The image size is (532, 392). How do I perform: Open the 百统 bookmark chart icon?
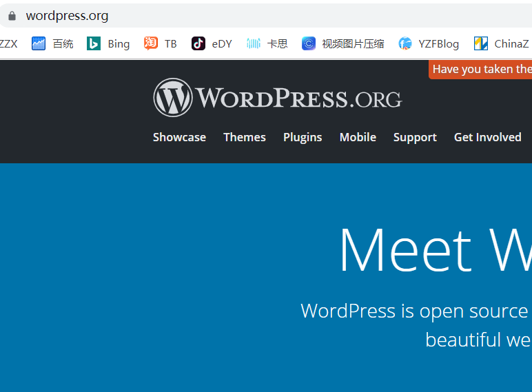(x=39, y=43)
